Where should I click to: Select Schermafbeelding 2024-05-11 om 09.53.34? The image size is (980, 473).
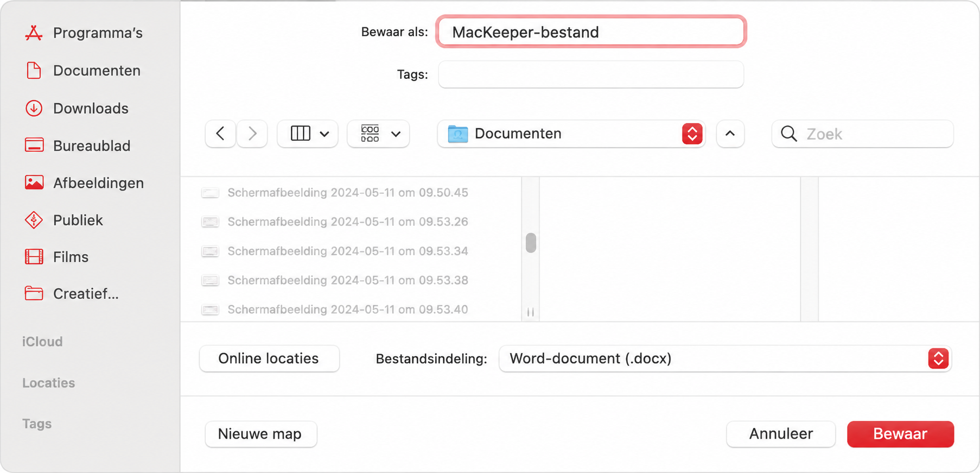pos(334,251)
